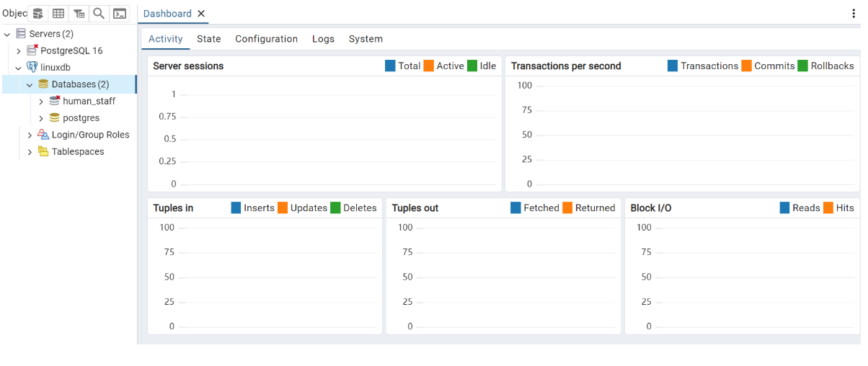Toggle the Deletes series in Tuples in legend

pyautogui.click(x=353, y=208)
